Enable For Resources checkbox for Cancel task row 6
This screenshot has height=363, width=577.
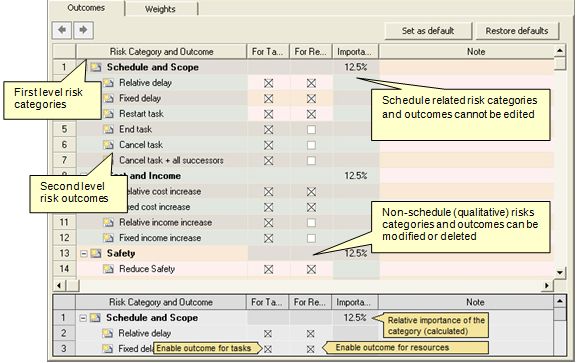[311, 145]
